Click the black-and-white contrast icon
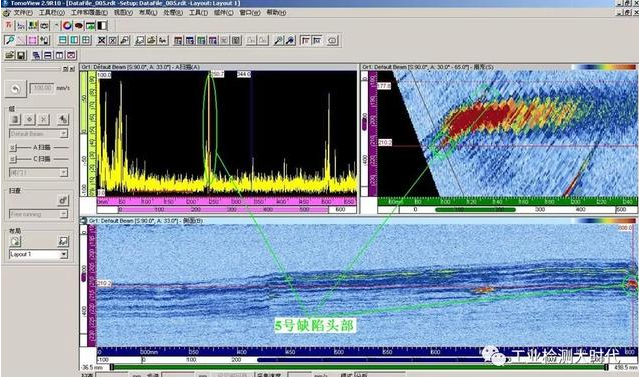Viewport: 639px width, 377px height. click(x=102, y=26)
